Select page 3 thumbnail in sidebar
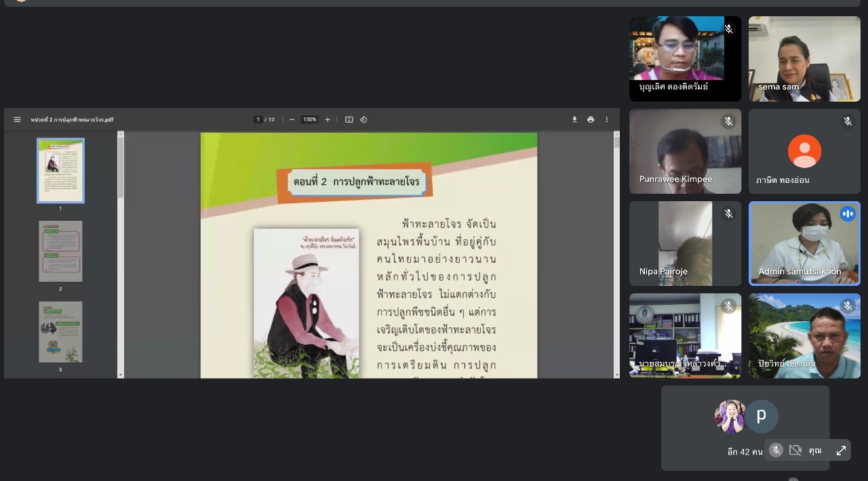The image size is (868, 481). (x=60, y=332)
